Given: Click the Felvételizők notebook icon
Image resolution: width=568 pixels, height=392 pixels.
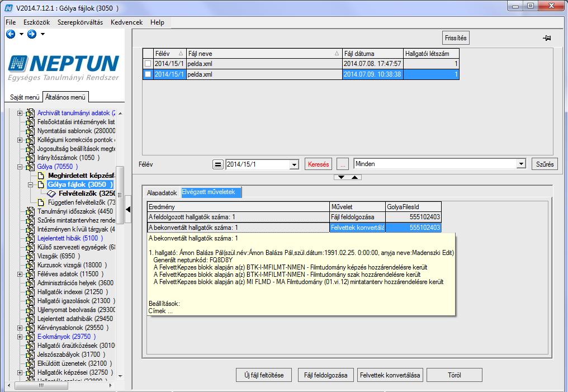Looking at the screenshot, I should (x=51, y=193).
